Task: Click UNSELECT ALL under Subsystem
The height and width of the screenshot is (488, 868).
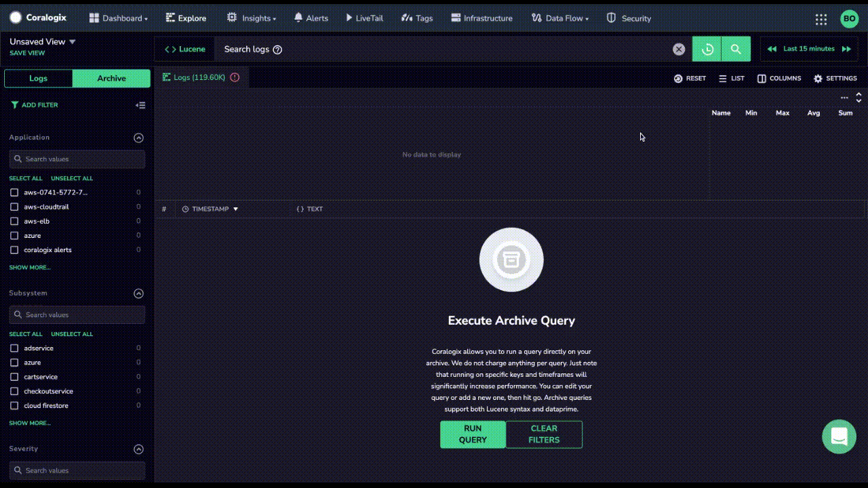Action: (72, 334)
